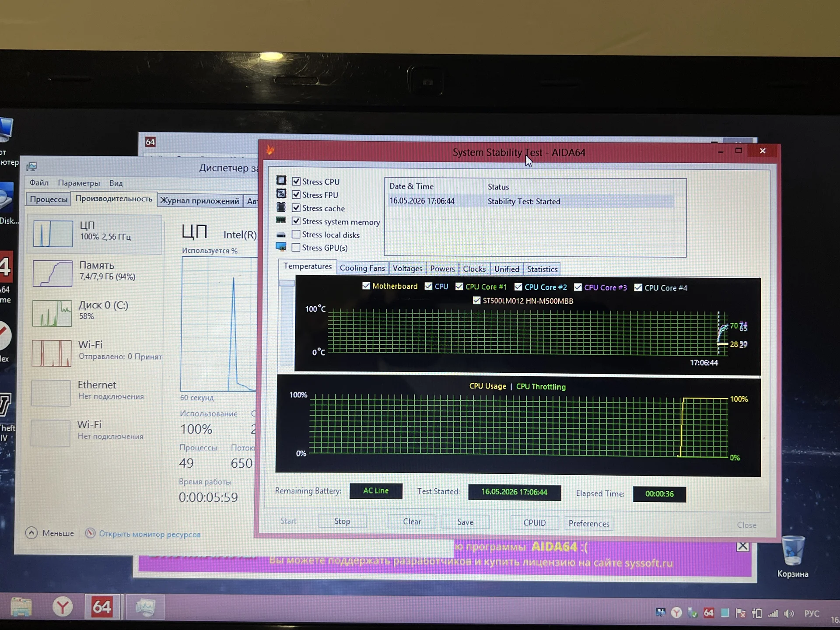Click the network signal icon in the tray
The width and height of the screenshot is (840, 630).
[773, 613]
